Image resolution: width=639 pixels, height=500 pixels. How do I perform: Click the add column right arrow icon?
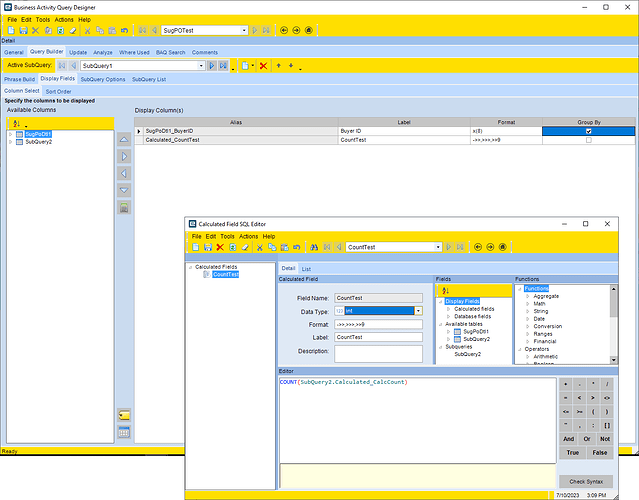tap(124, 157)
